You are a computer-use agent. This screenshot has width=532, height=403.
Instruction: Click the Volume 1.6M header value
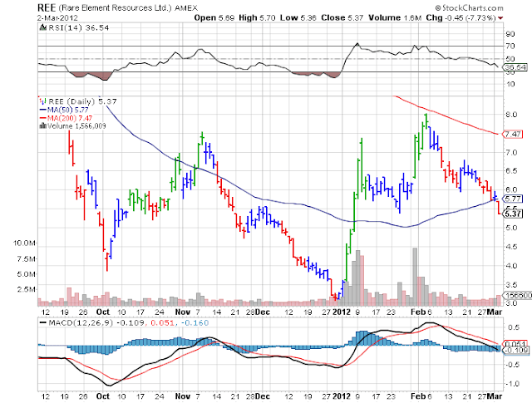pyautogui.click(x=395, y=17)
